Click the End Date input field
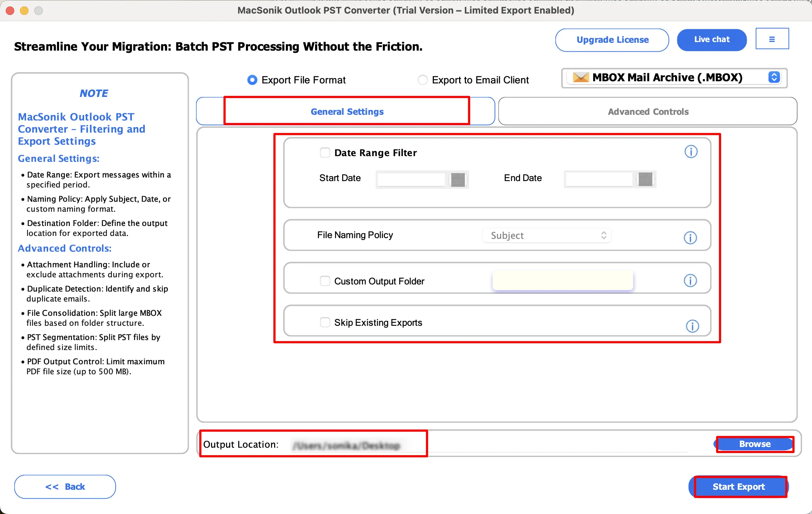Viewport: 812px width, 514px height. [599, 179]
